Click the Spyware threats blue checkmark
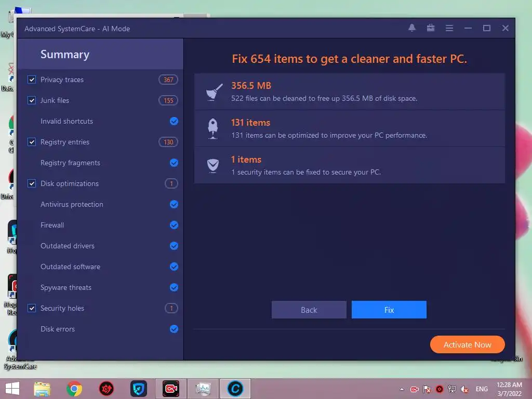Viewport: 532px width, 399px height. pos(174,287)
